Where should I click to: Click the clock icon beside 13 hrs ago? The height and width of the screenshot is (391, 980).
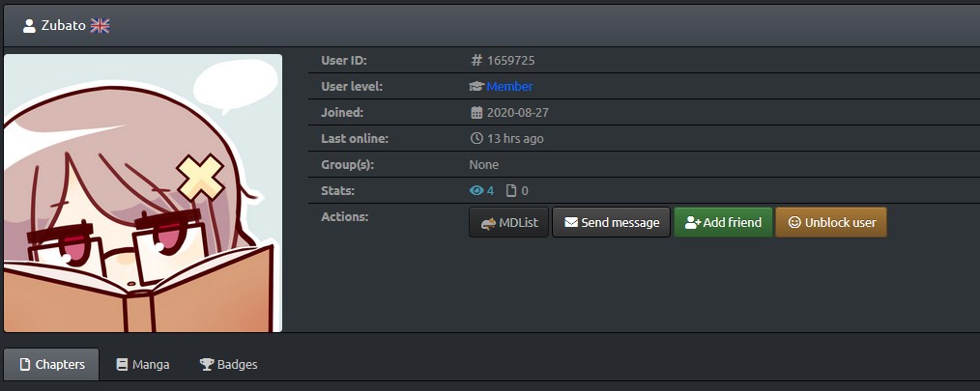[476, 139]
